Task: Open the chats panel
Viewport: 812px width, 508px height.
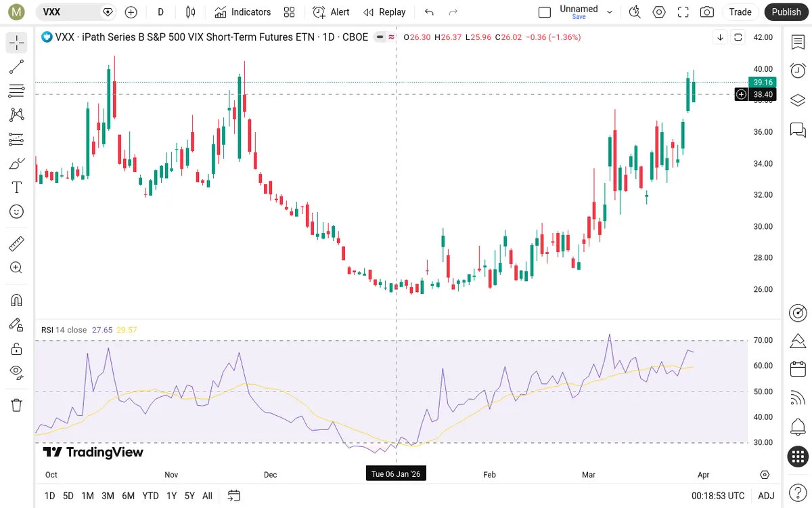Action: pos(798,129)
